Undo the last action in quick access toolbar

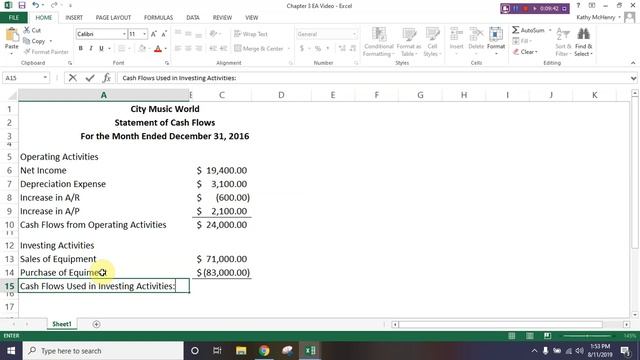(x=36, y=6)
